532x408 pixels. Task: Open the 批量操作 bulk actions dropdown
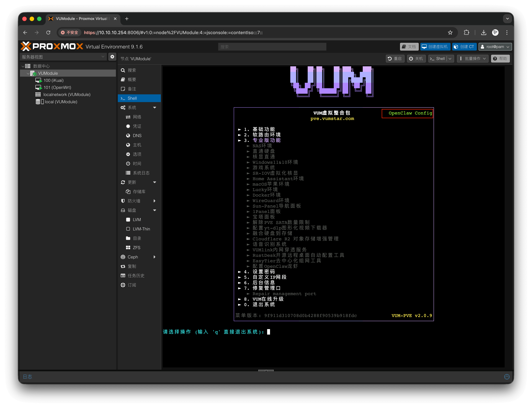(x=472, y=59)
